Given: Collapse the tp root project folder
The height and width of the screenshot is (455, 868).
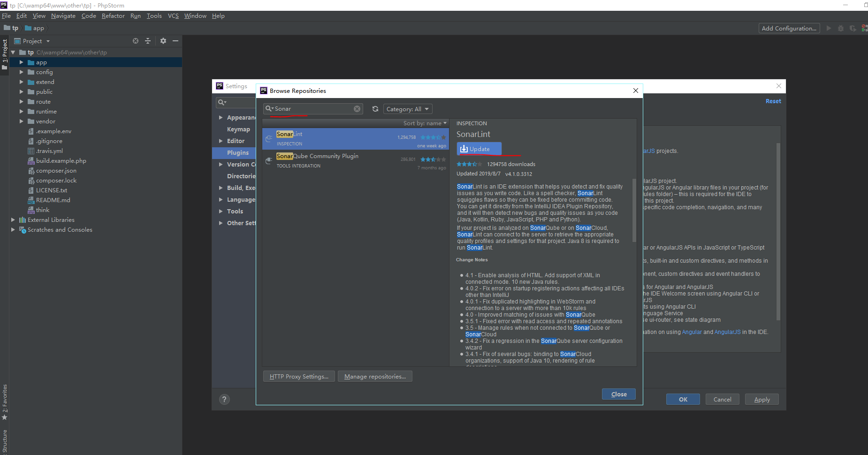Looking at the screenshot, I should coord(13,53).
